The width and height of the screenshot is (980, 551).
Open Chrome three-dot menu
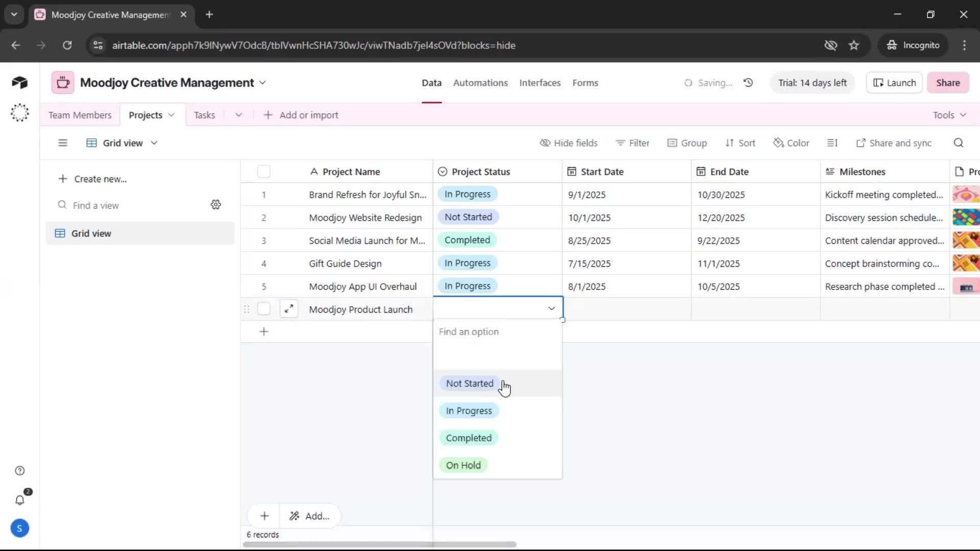tap(964, 45)
